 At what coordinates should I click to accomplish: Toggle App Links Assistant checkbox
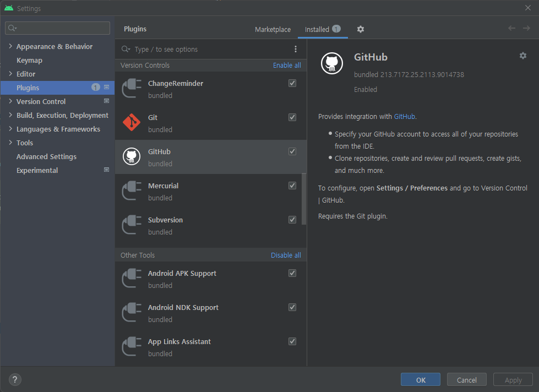point(292,341)
